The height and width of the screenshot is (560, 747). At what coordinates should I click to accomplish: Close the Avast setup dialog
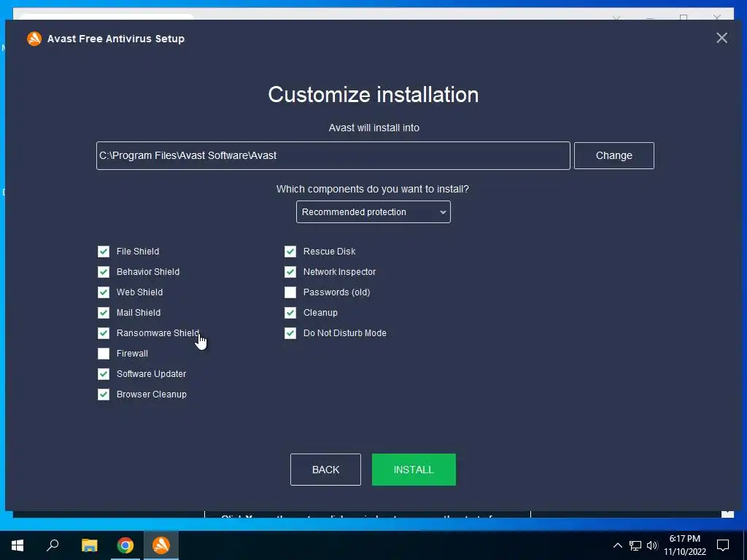click(x=721, y=38)
